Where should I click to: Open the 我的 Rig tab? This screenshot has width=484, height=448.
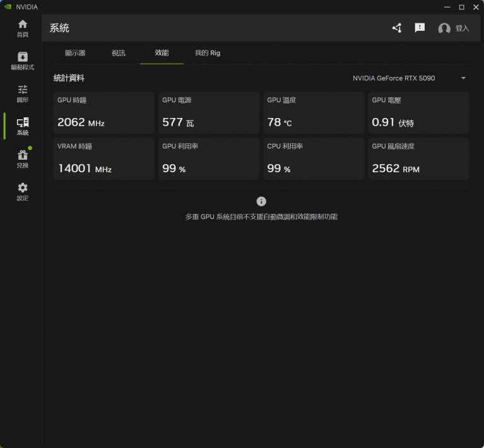click(x=208, y=53)
